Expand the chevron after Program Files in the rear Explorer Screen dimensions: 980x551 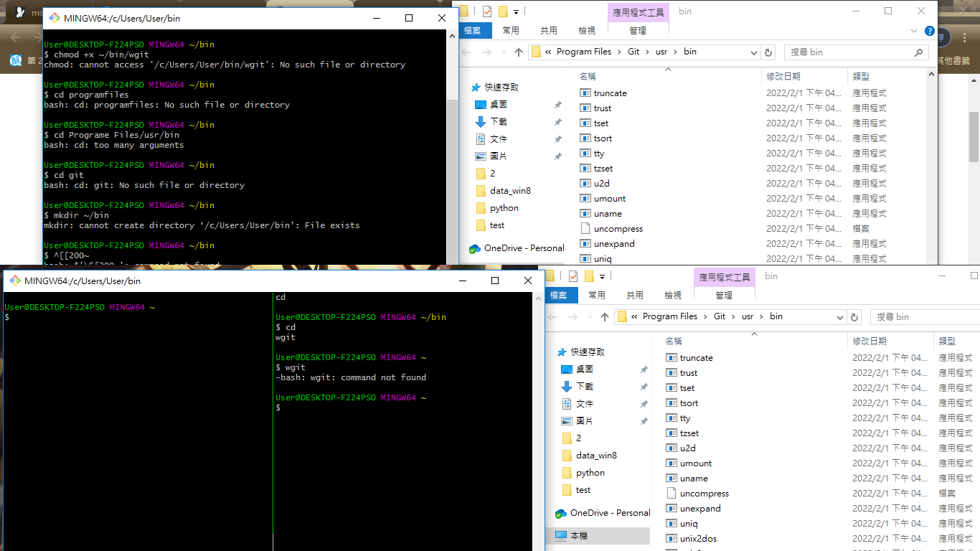coord(619,52)
